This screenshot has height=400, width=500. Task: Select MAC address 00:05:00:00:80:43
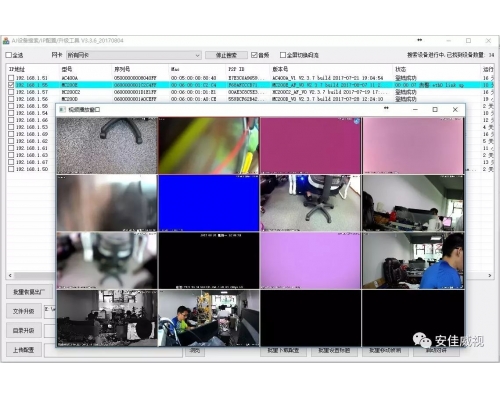pos(194,78)
